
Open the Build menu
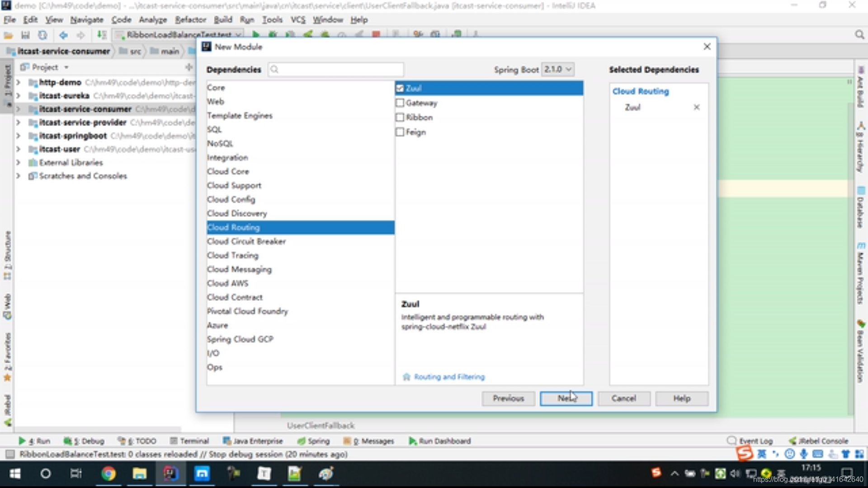223,20
